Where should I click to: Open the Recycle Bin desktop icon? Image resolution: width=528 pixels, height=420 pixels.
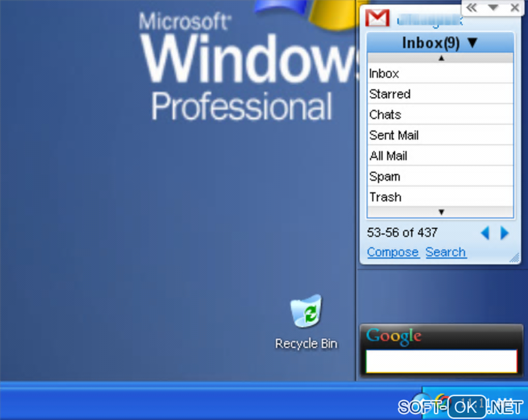tap(306, 321)
